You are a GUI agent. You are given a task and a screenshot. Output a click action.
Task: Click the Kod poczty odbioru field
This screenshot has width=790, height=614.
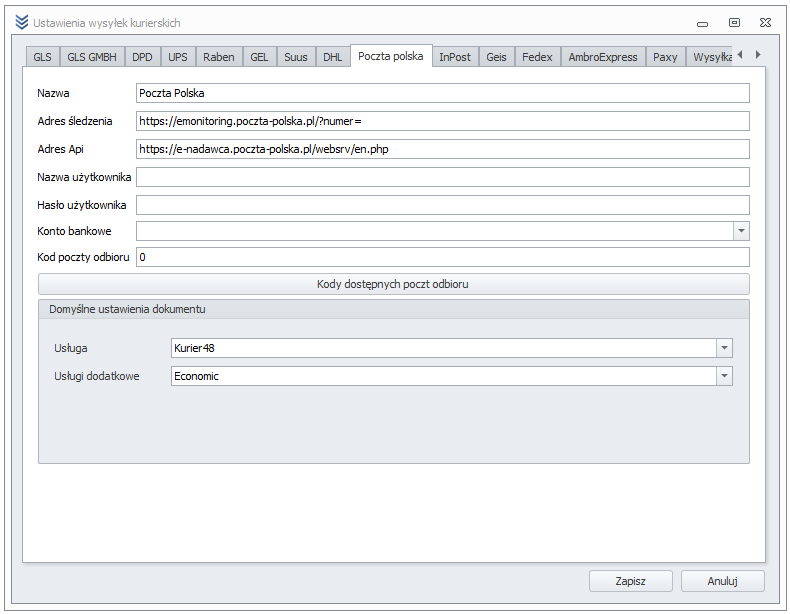click(443, 257)
